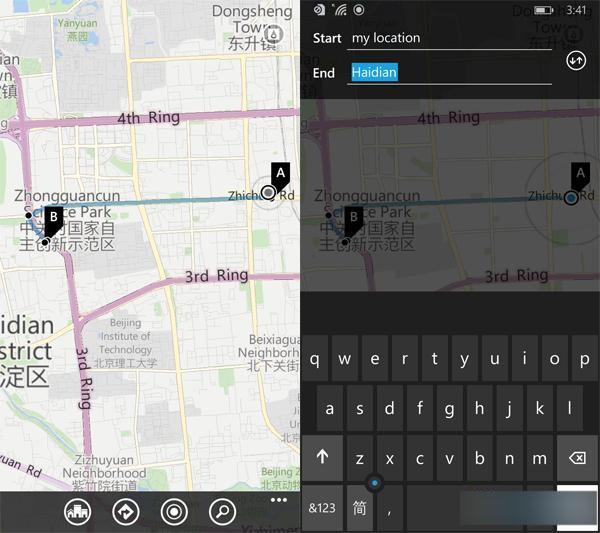Tap the battery icon in status bar
The width and height of the screenshot is (600, 533).
pyautogui.click(x=544, y=10)
